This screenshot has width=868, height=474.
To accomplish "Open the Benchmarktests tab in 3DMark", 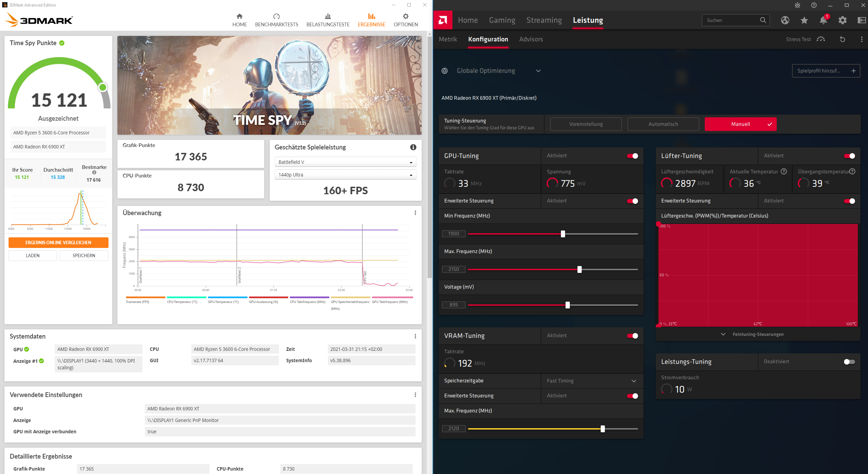I will [276, 20].
